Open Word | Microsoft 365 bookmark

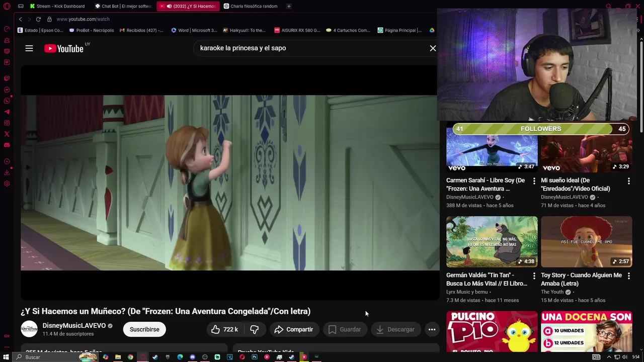point(194,30)
